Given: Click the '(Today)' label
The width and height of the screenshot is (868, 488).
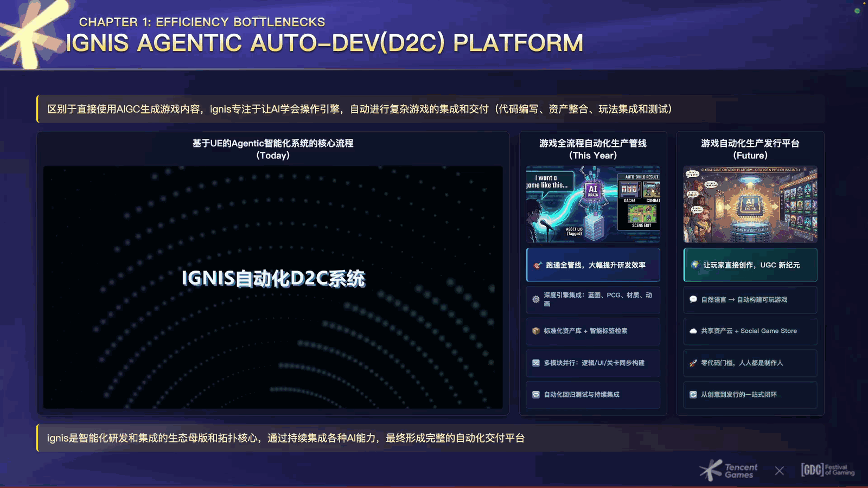Looking at the screenshot, I should tap(273, 156).
